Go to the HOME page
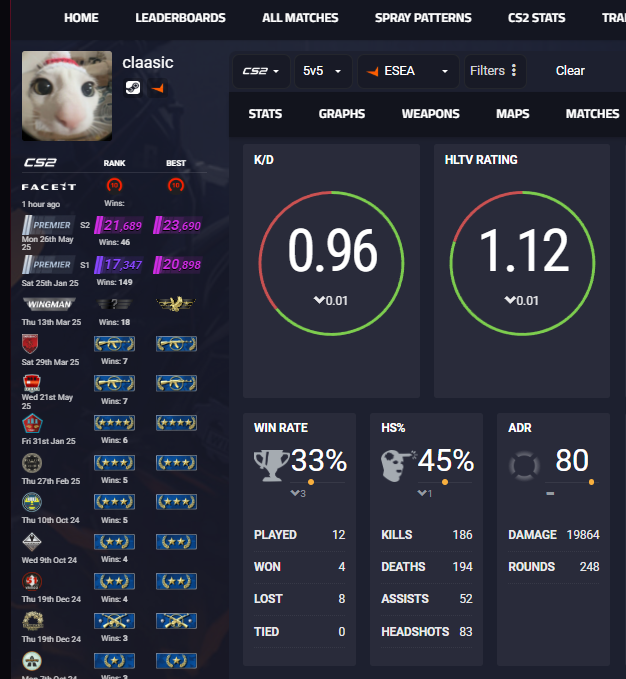The width and height of the screenshot is (626, 679). 81,18
